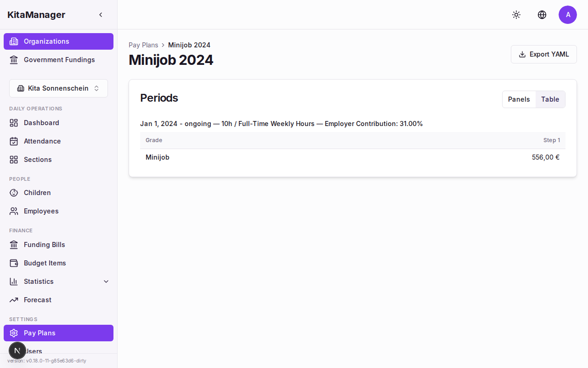Click the Attendance calendar icon

click(x=14, y=141)
